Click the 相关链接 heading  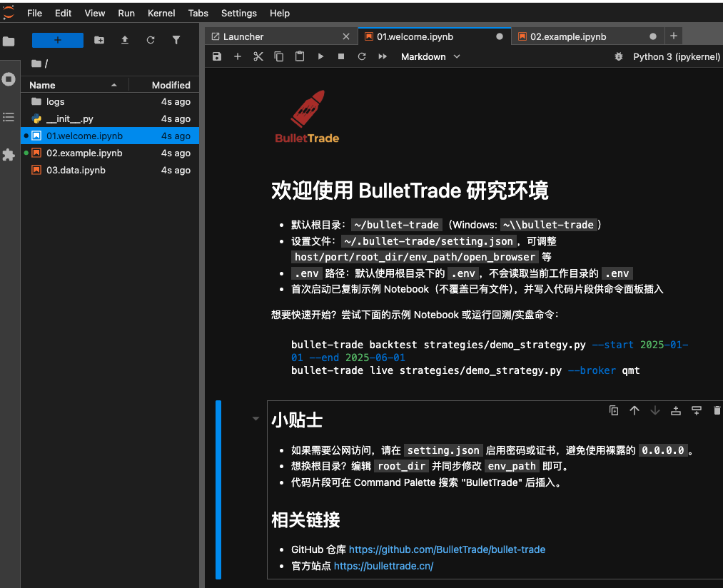tap(305, 519)
